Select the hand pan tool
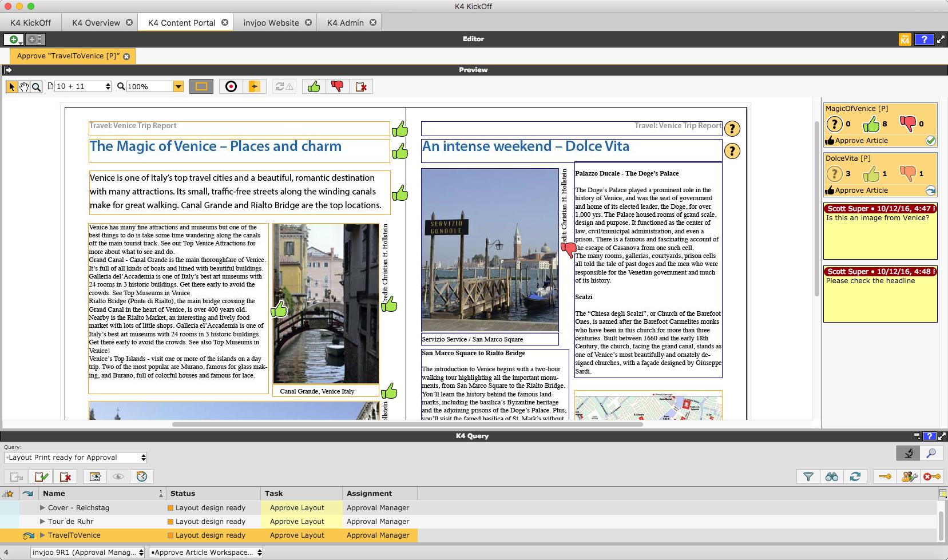This screenshot has width=948, height=560. tap(24, 86)
